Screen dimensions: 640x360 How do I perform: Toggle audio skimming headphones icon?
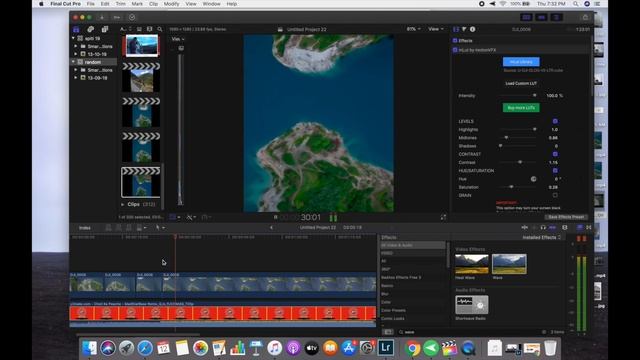click(x=543, y=227)
